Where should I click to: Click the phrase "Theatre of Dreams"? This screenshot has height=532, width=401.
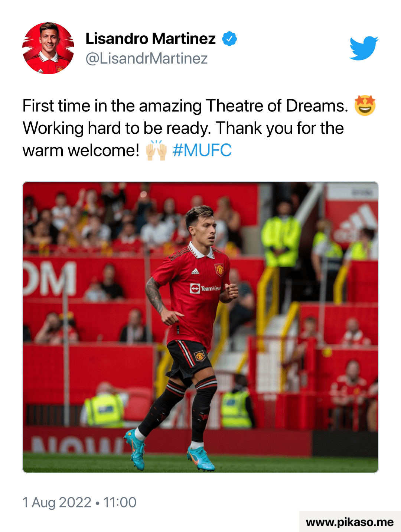coord(277,106)
